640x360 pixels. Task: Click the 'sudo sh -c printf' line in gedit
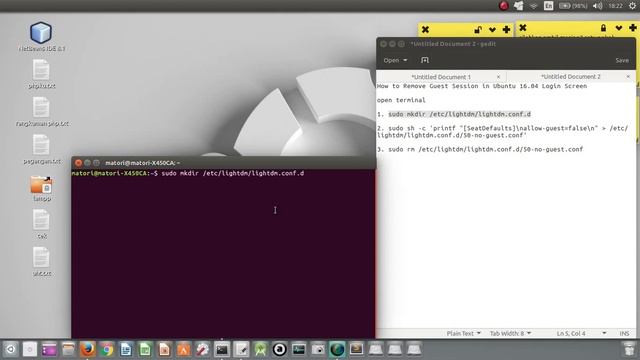(502, 131)
